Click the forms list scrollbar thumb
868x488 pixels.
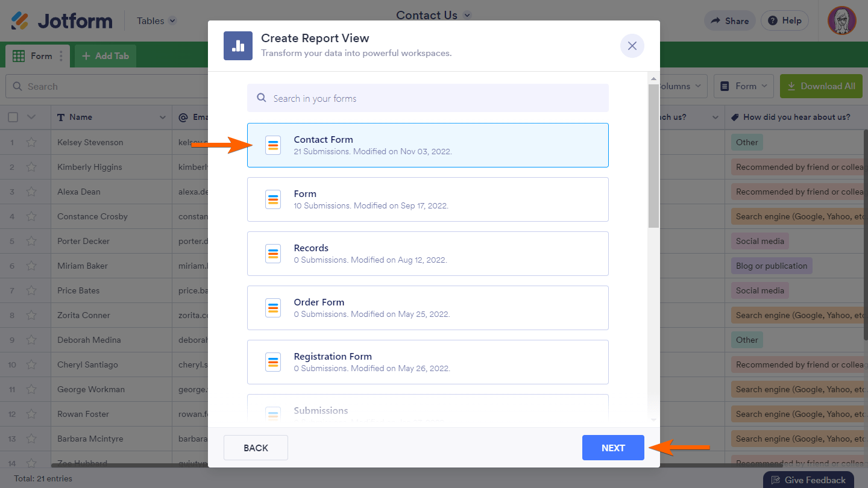point(653,155)
